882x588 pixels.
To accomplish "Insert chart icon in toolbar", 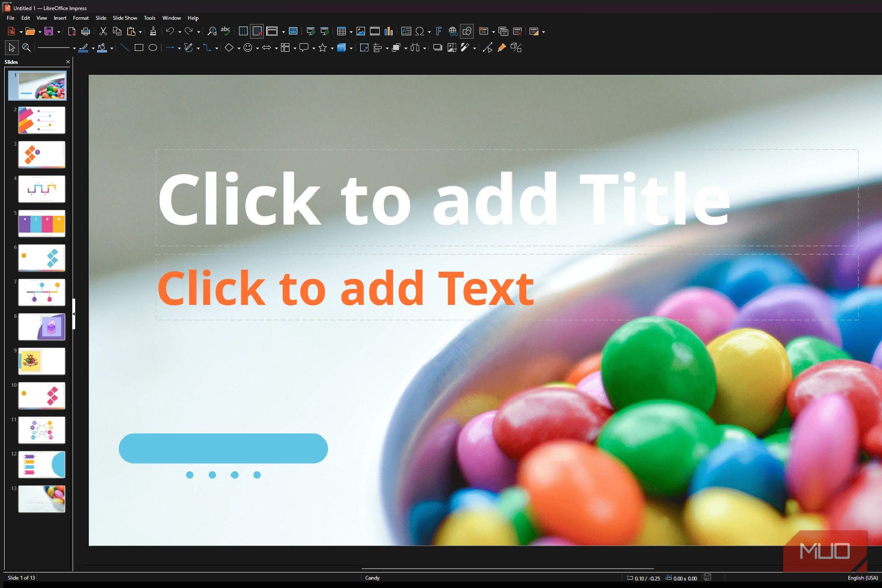I will coord(389,31).
